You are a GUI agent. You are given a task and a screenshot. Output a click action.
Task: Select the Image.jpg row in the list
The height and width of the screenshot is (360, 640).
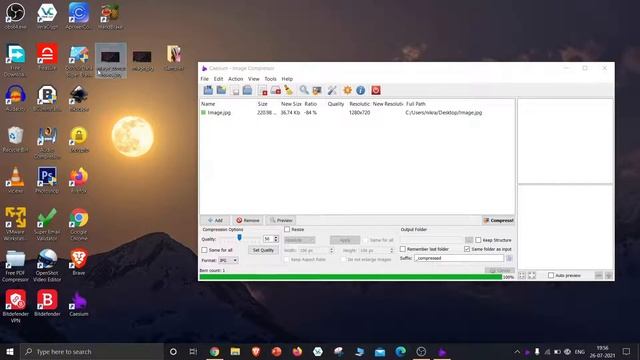(x=357, y=113)
